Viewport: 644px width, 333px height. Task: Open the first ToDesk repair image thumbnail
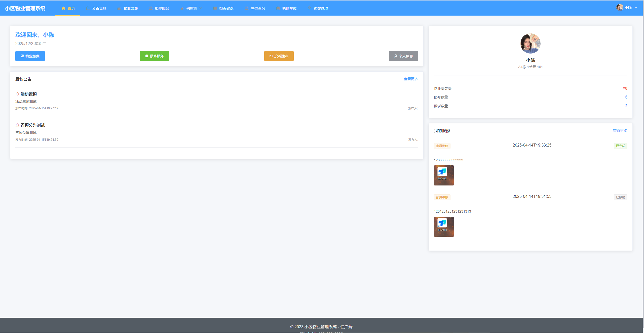444,175
